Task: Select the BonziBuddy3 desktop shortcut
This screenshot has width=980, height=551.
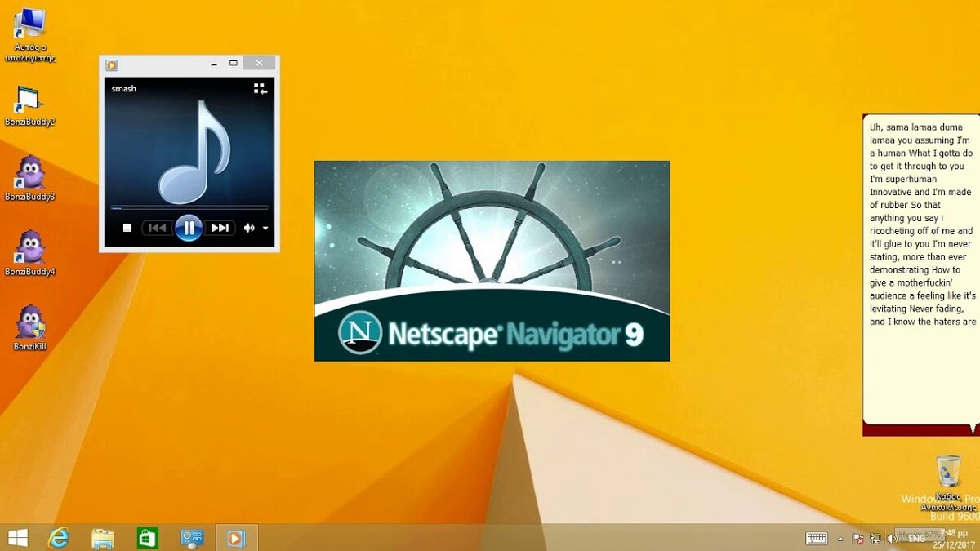Action: (30, 179)
